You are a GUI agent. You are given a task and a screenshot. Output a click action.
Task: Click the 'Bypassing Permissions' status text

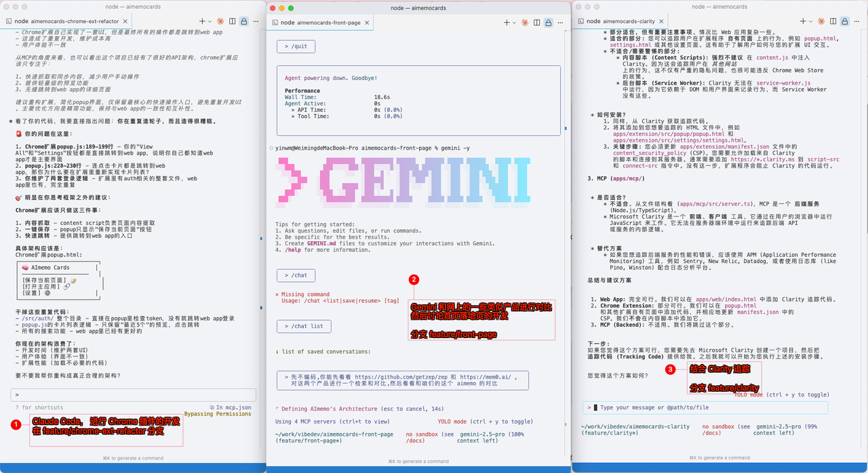[x=217, y=413]
